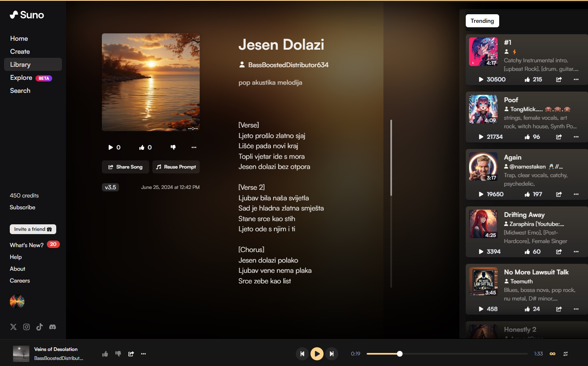588x366 pixels.
Task: Open more options for Jesen Dolazi
Action: pyautogui.click(x=194, y=147)
